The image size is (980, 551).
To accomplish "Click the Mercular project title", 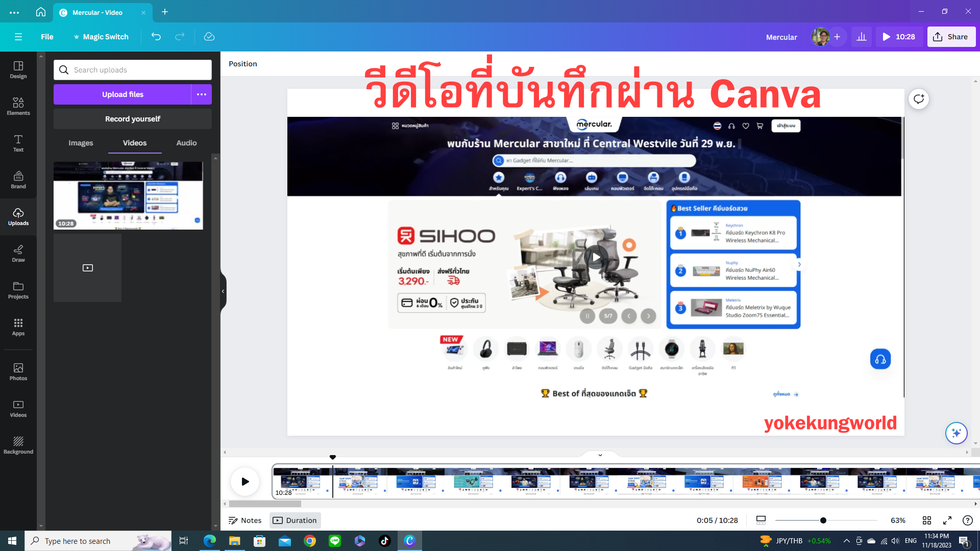I will (x=781, y=37).
